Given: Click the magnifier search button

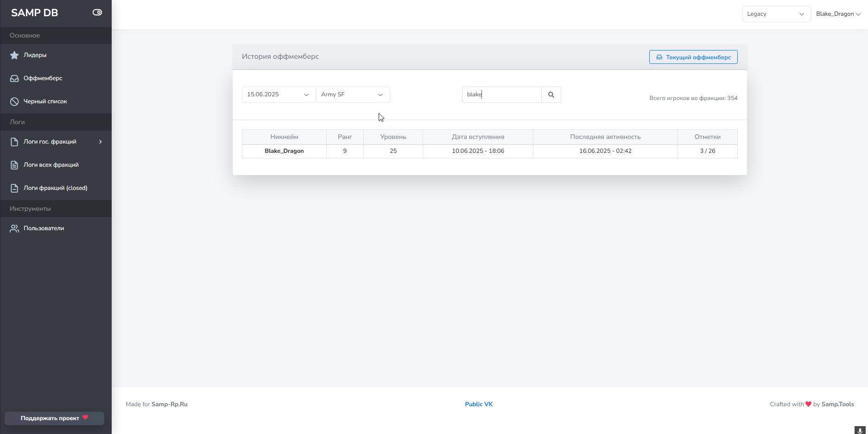Looking at the screenshot, I should (x=551, y=94).
